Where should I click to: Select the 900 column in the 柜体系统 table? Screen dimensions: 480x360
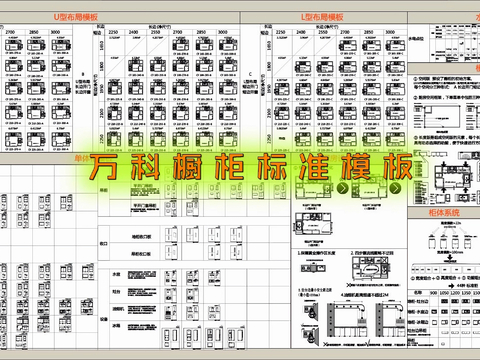pyautogui.click(x=433, y=292)
